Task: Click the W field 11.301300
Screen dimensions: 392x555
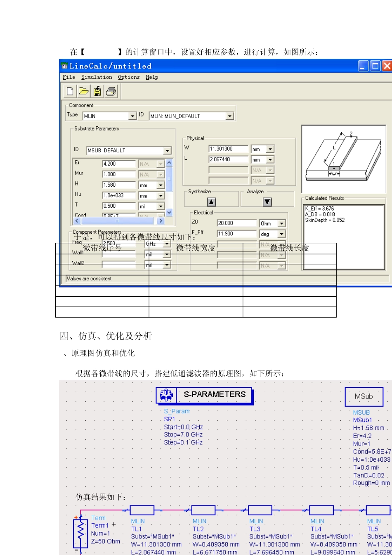Action: (229, 149)
